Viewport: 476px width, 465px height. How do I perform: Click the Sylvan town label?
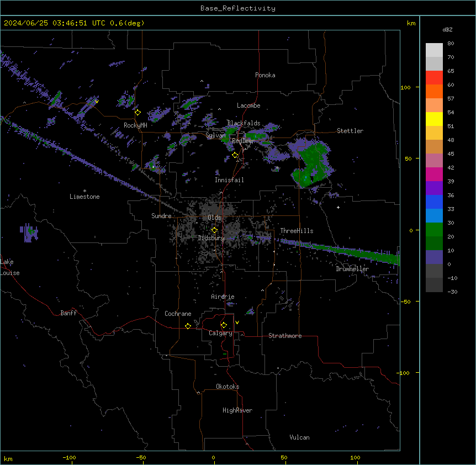[x=215, y=135]
